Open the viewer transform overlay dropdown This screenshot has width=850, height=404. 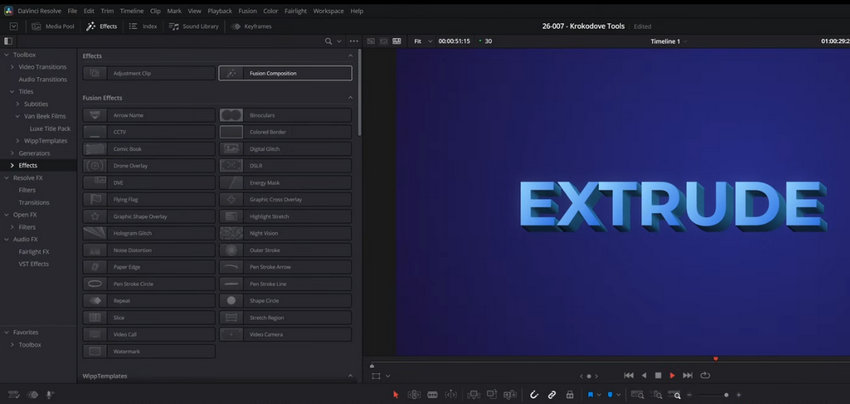(388, 376)
